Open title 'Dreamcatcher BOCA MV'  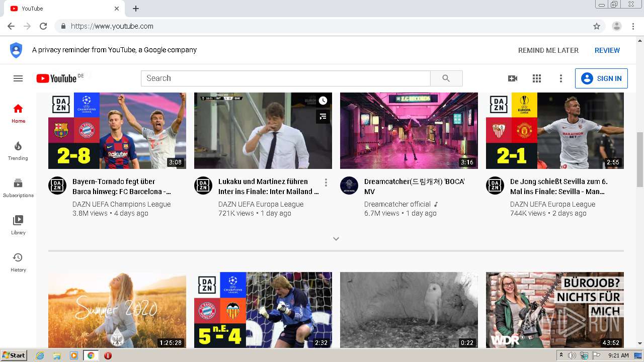415,187
